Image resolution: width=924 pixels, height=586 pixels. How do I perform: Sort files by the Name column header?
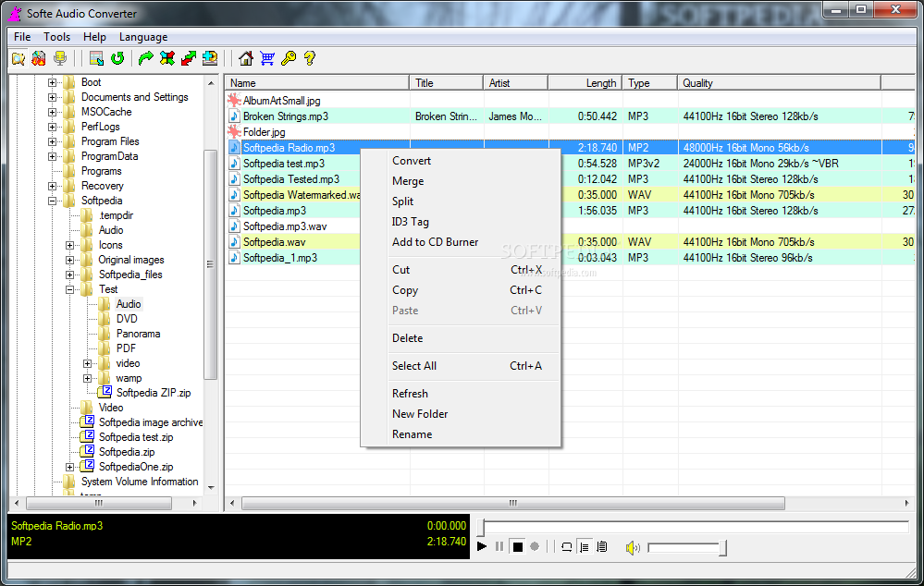coord(317,83)
